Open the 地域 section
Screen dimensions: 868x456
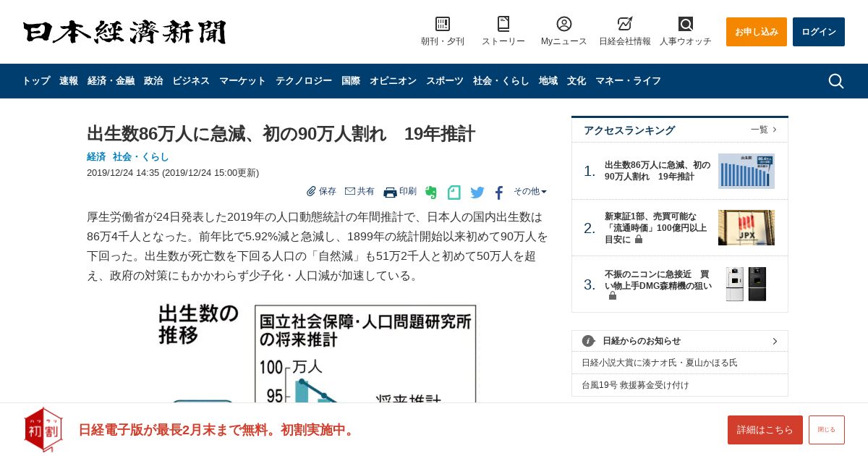[x=548, y=81]
